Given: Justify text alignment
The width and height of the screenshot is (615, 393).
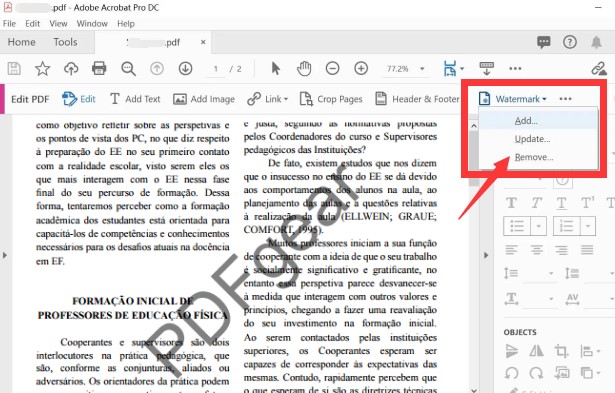Looking at the screenshot, I should click(587, 249).
